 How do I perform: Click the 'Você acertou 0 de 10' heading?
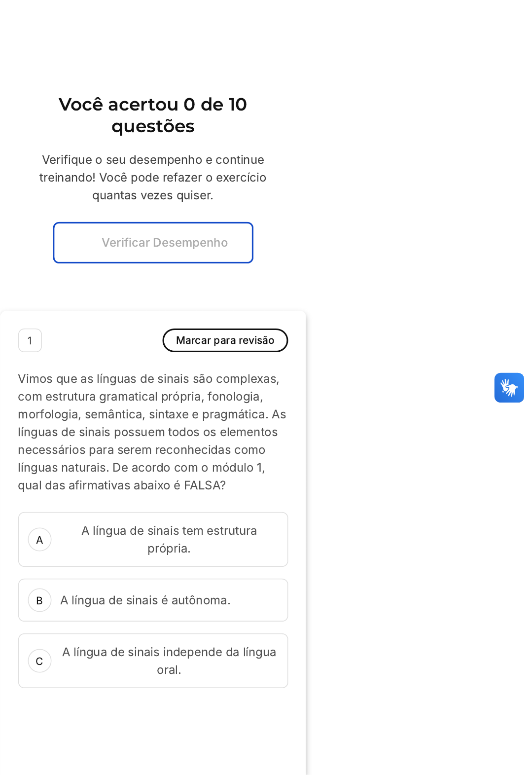(x=153, y=105)
